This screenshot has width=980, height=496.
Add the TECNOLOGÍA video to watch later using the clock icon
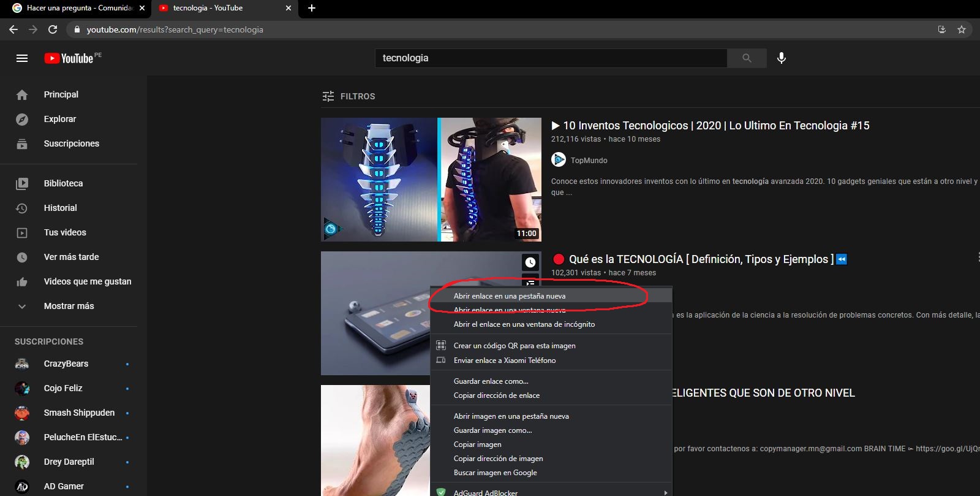click(x=530, y=262)
